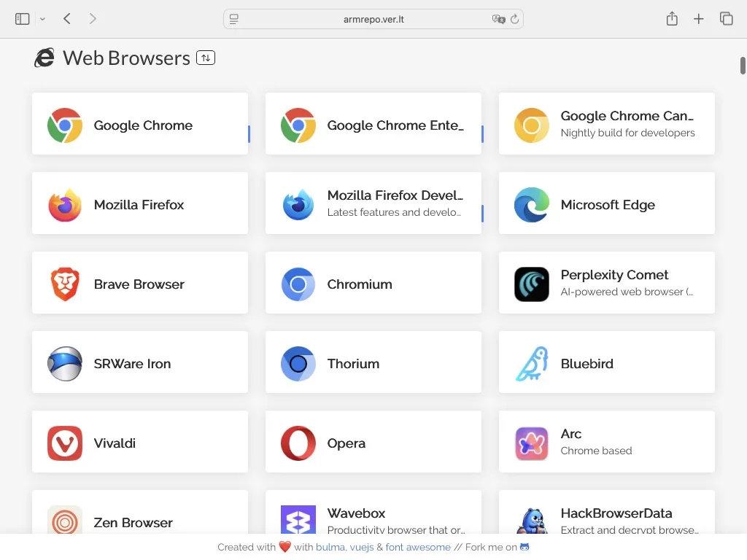This screenshot has width=747, height=560.
Task: Click the SRWare Iron globe icon
Action: [x=65, y=364]
